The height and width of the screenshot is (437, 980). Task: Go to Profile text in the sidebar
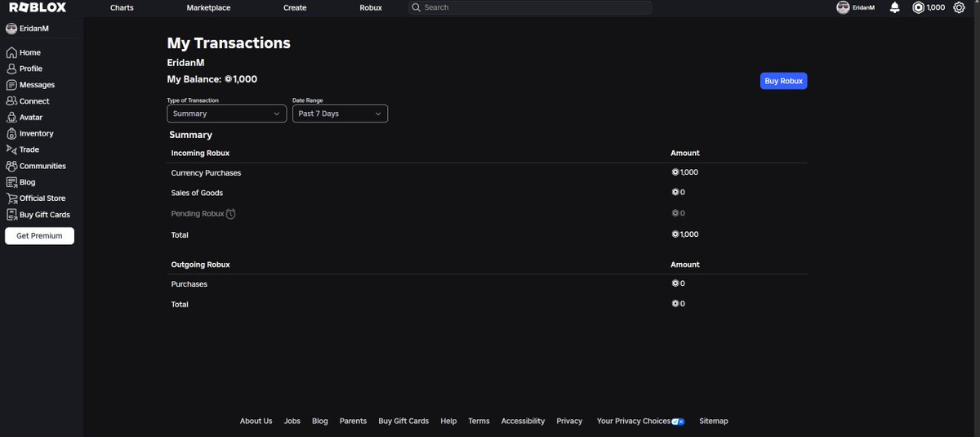[31, 69]
